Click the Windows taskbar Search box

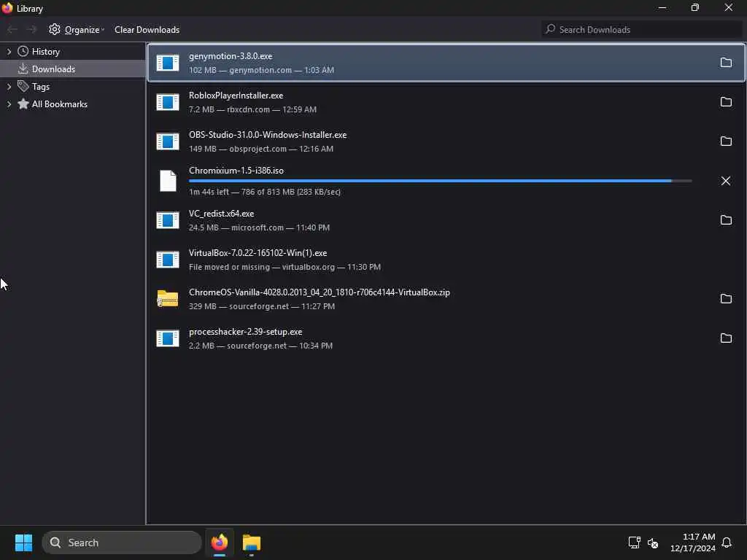point(122,542)
